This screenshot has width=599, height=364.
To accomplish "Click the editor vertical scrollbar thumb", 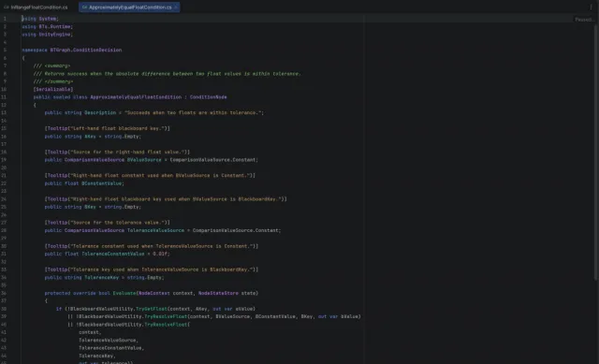I will tap(595, 153).
